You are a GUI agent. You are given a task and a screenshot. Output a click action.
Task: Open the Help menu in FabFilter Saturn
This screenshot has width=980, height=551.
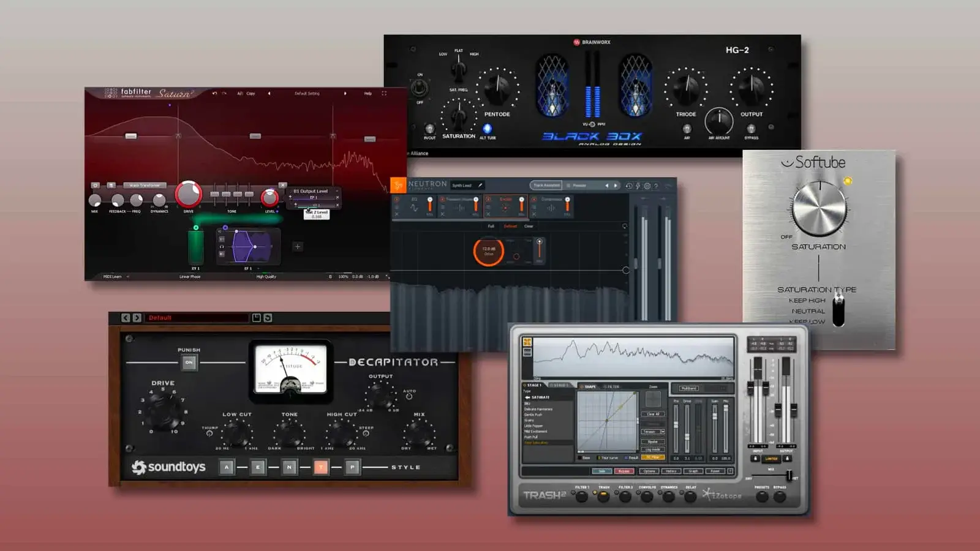point(367,94)
